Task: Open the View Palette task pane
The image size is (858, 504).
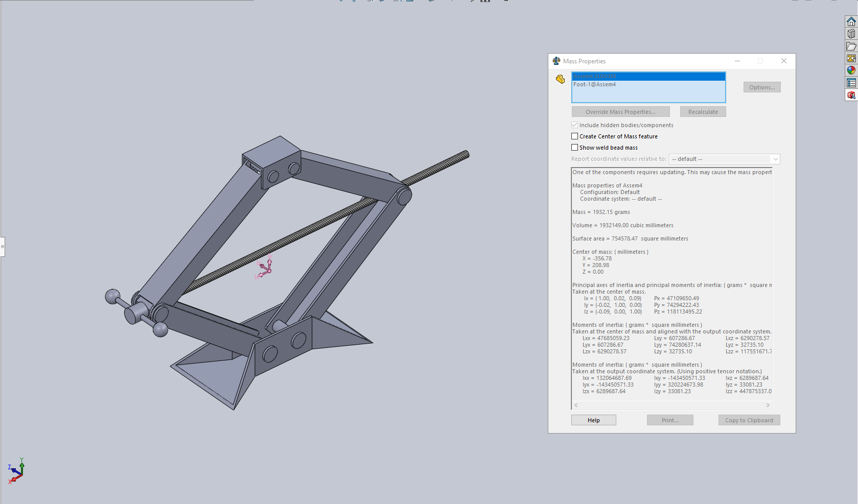Action: pos(851,59)
